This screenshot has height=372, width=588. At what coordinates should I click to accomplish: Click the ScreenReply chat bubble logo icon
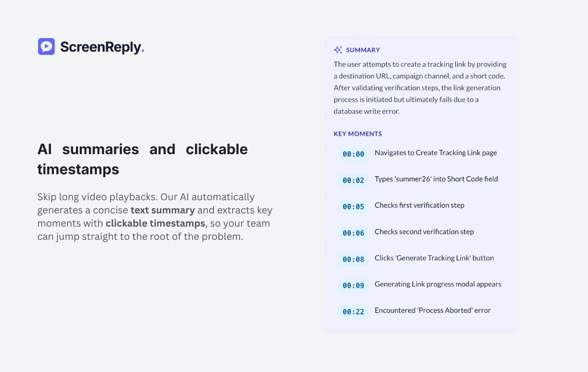46,46
